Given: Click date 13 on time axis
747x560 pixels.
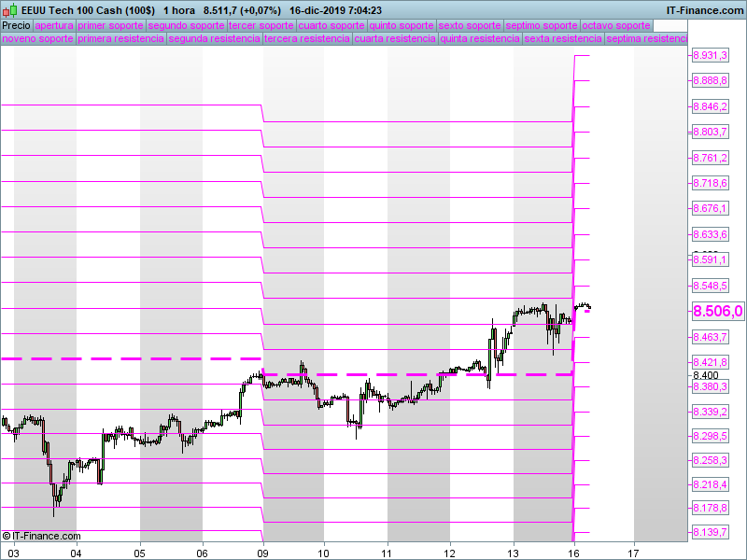Looking at the screenshot, I should pos(513,553).
